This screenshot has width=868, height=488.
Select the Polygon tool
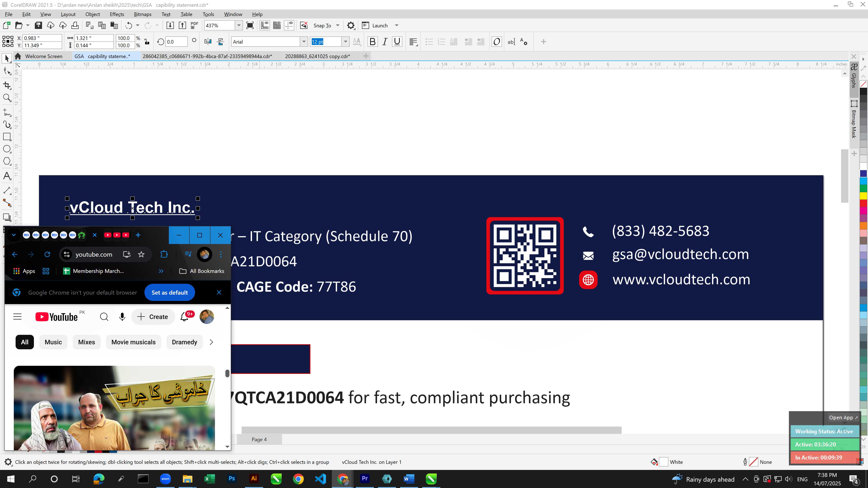click(x=7, y=161)
